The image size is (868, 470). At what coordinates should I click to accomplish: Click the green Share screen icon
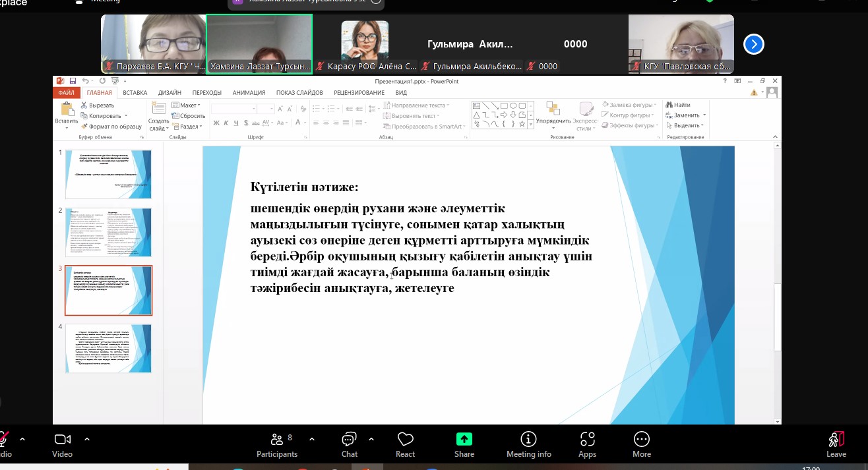pyautogui.click(x=464, y=439)
